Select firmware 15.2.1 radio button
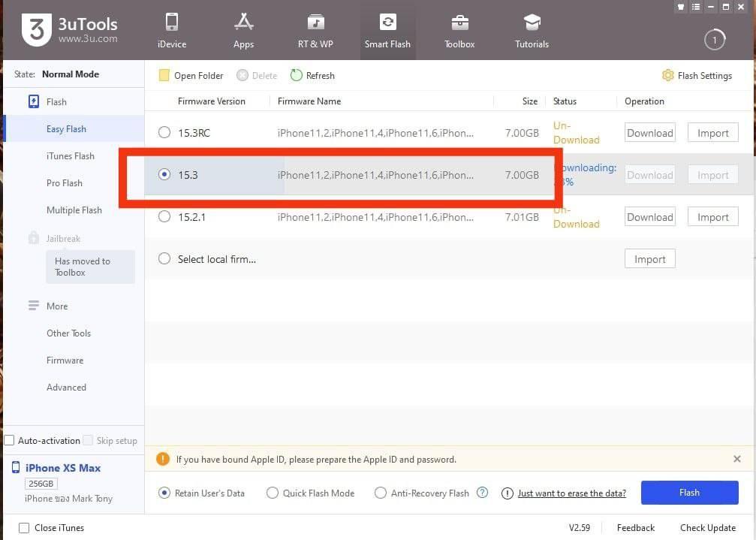 click(x=164, y=216)
